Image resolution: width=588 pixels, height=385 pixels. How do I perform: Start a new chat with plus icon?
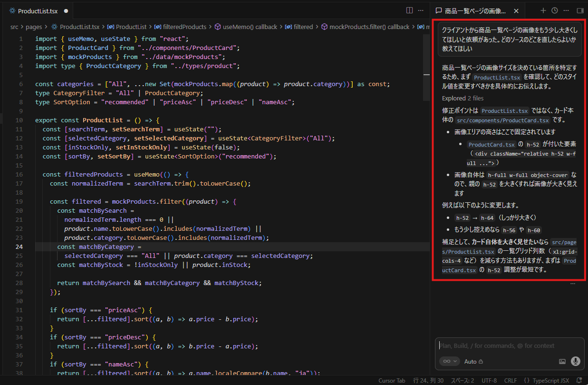(x=543, y=10)
